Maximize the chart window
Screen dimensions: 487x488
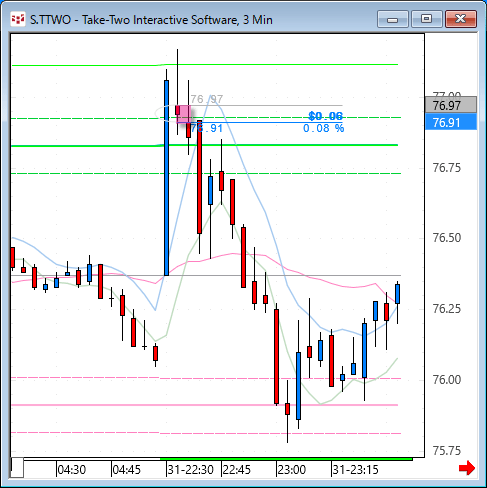pos(426,19)
